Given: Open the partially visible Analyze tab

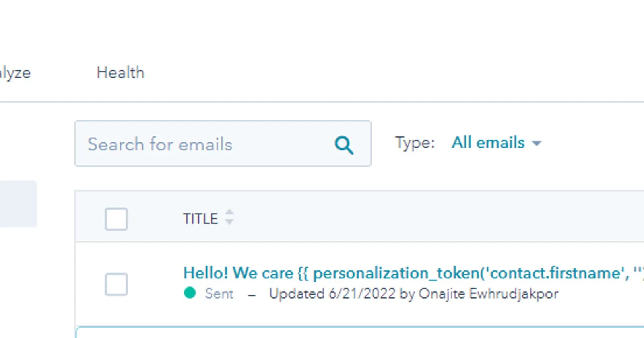Looking at the screenshot, I should coord(15,73).
